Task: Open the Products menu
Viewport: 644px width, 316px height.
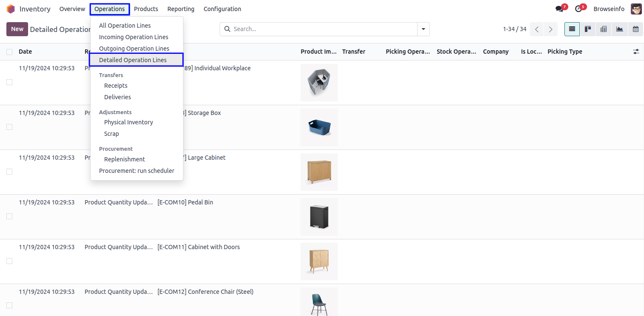Action: 146,9
